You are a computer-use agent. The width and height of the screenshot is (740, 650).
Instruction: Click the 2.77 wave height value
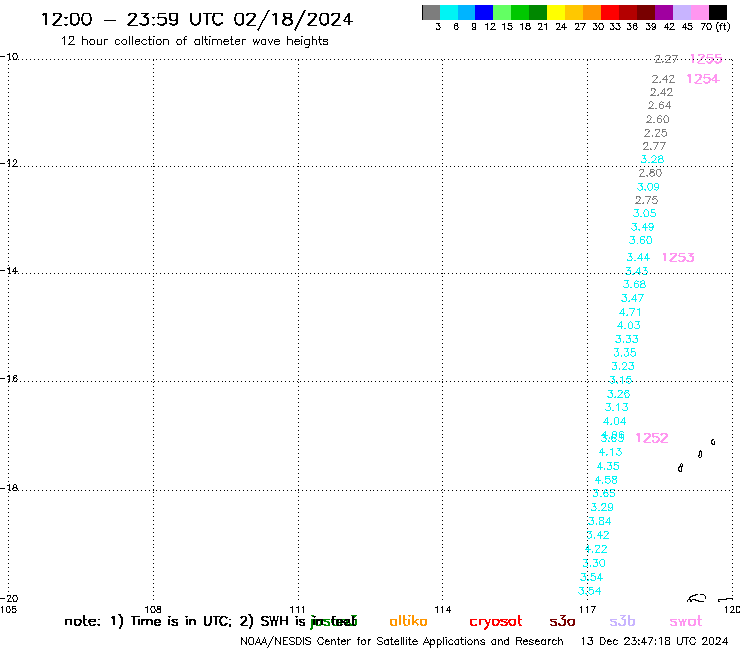[x=654, y=146]
